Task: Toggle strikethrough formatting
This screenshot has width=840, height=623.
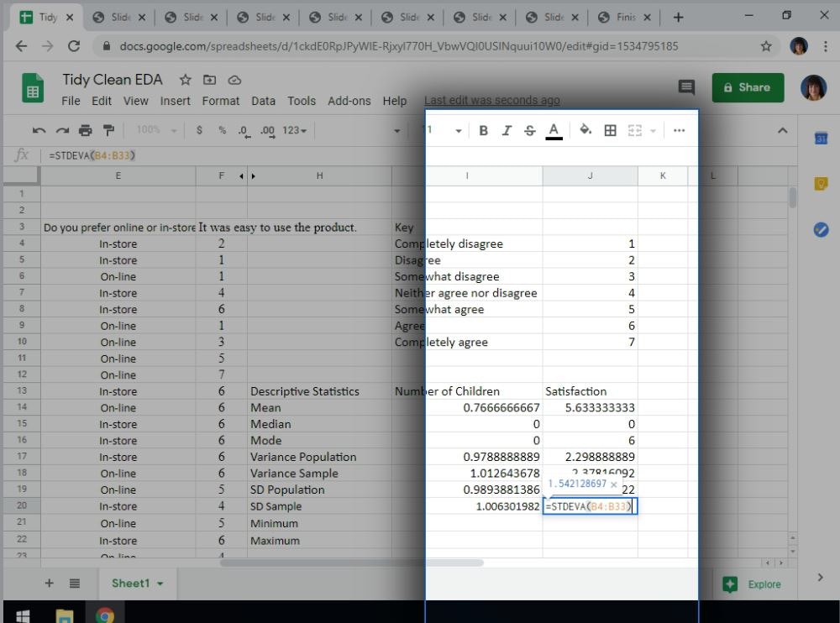Action: pos(529,130)
